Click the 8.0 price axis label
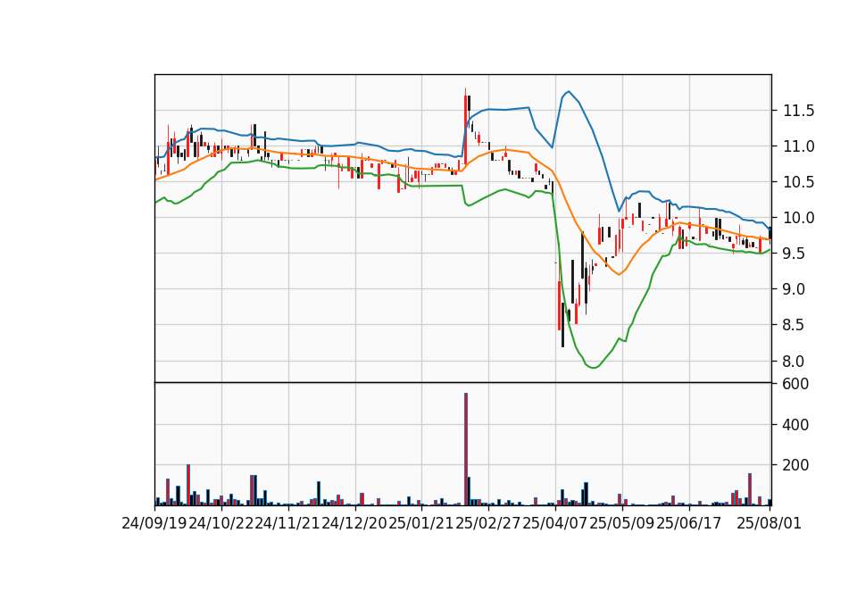 tap(795, 362)
